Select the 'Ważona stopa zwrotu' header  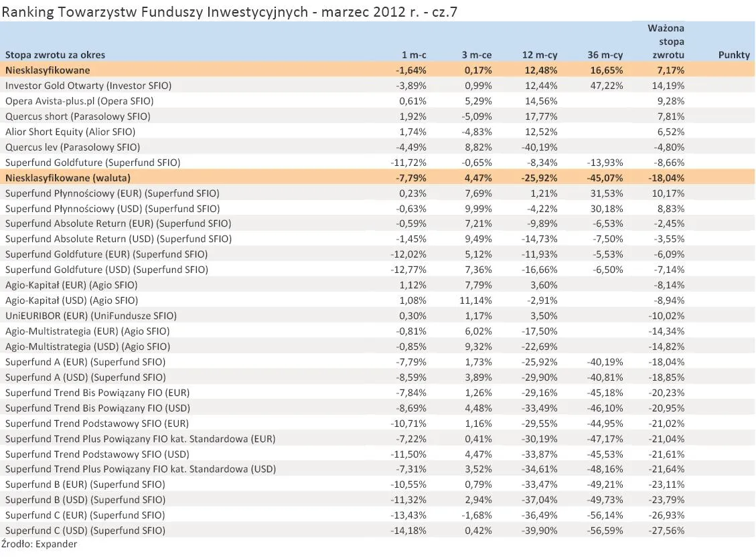[665, 41]
